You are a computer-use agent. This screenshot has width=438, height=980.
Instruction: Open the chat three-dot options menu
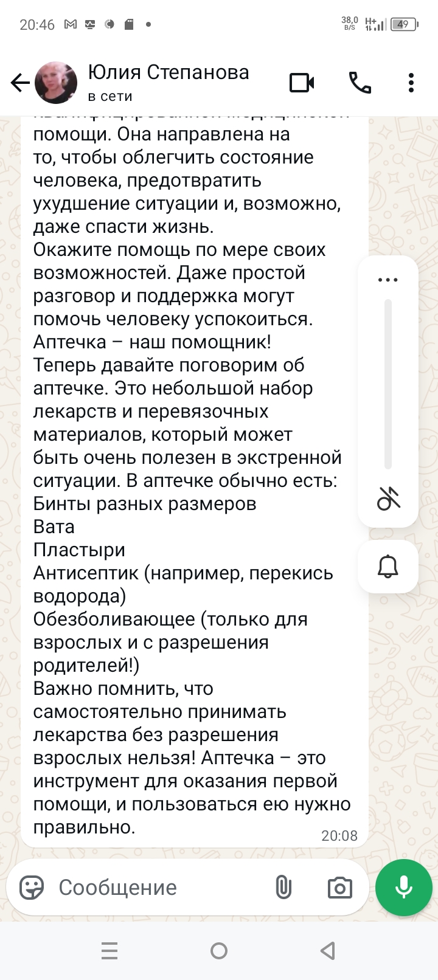click(411, 83)
